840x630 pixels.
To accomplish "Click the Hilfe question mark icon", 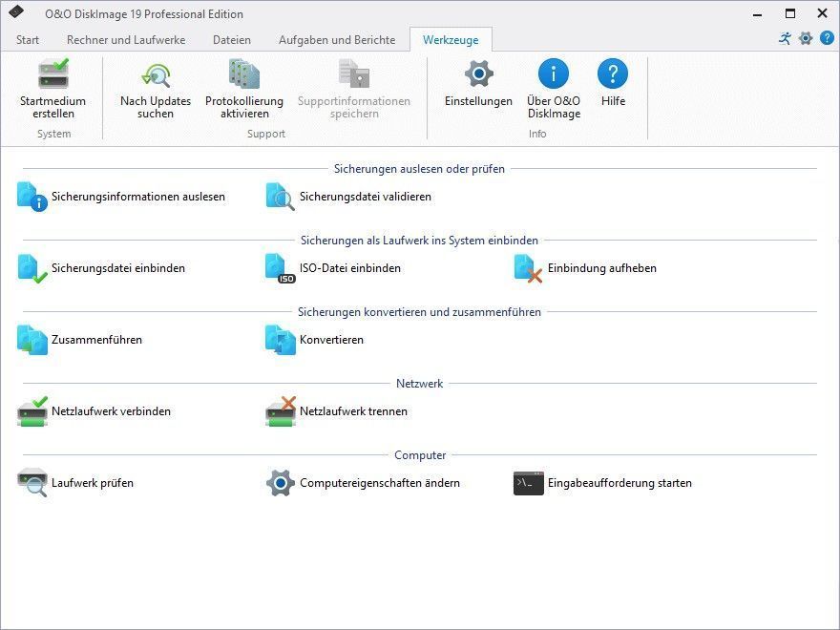I will click(613, 73).
